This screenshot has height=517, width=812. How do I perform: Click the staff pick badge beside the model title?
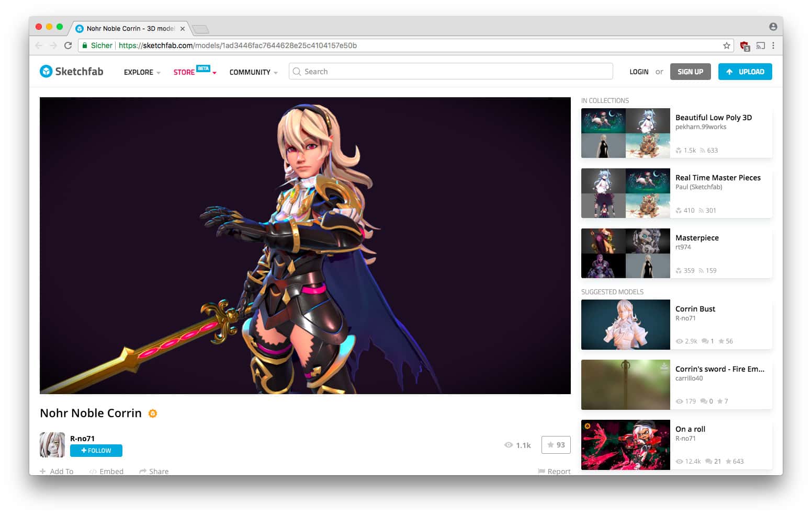tap(153, 413)
